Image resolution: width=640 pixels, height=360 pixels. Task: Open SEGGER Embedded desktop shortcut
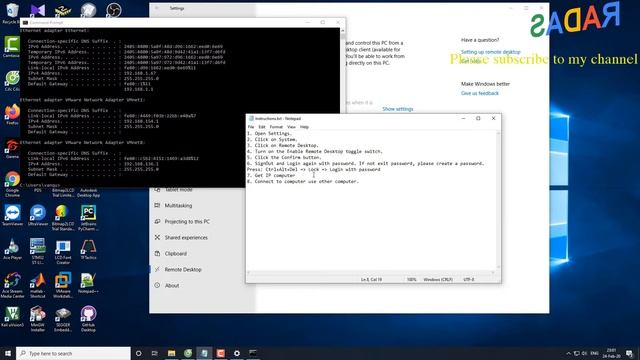click(63, 319)
